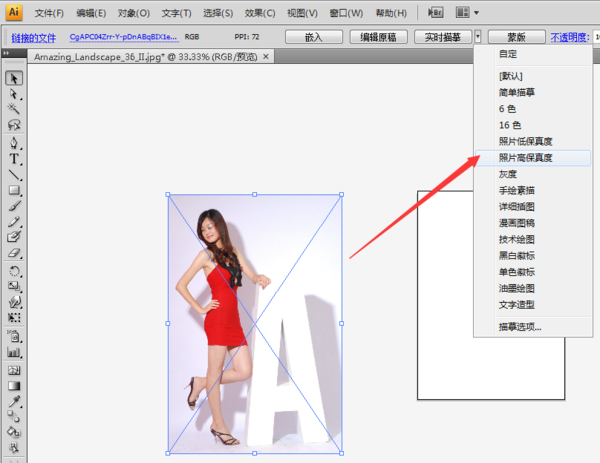This screenshot has width=600, height=463.
Task: Select the Rotate tool
Action: [x=15, y=270]
